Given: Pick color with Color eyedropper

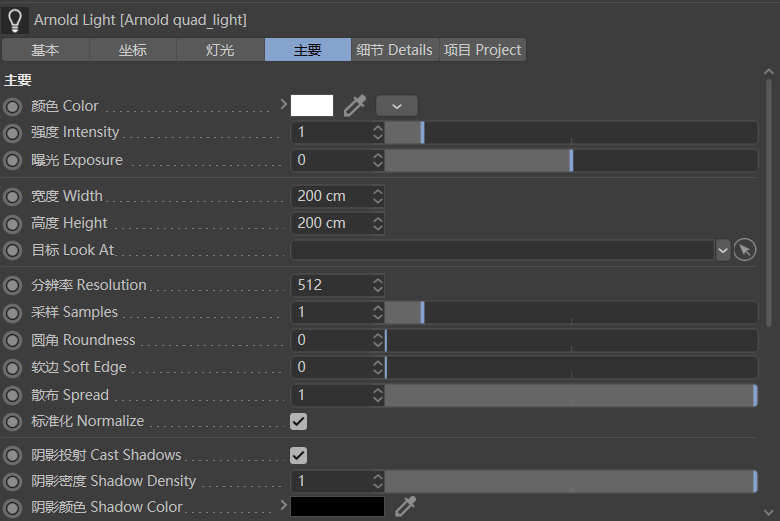Looking at the screenshot, I should tap(355, 106).
